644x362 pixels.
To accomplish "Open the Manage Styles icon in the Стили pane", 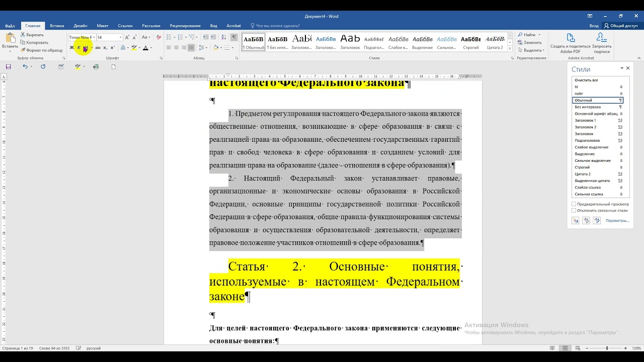I will pyautogui.click(x=597, y=220).
